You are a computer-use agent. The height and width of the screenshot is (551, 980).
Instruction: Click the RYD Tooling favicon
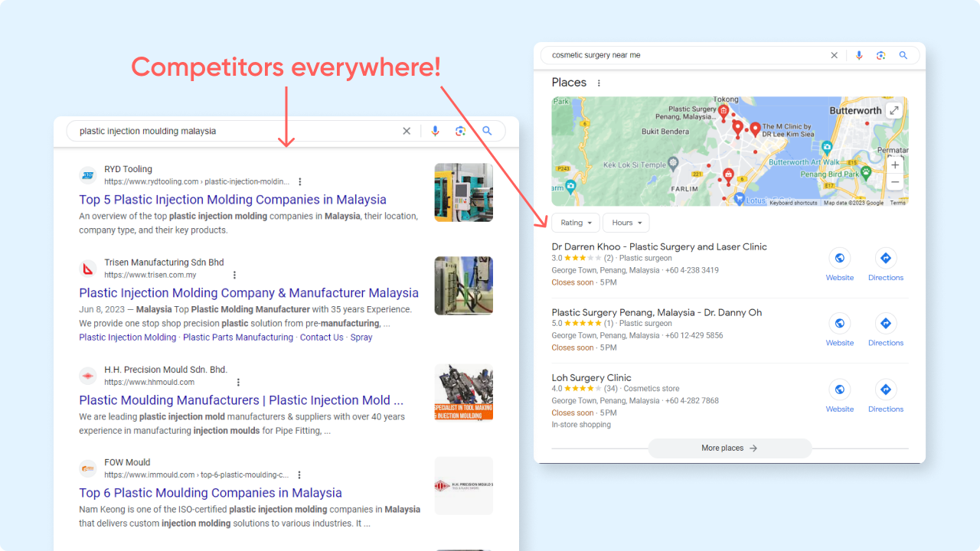point(88,176)
